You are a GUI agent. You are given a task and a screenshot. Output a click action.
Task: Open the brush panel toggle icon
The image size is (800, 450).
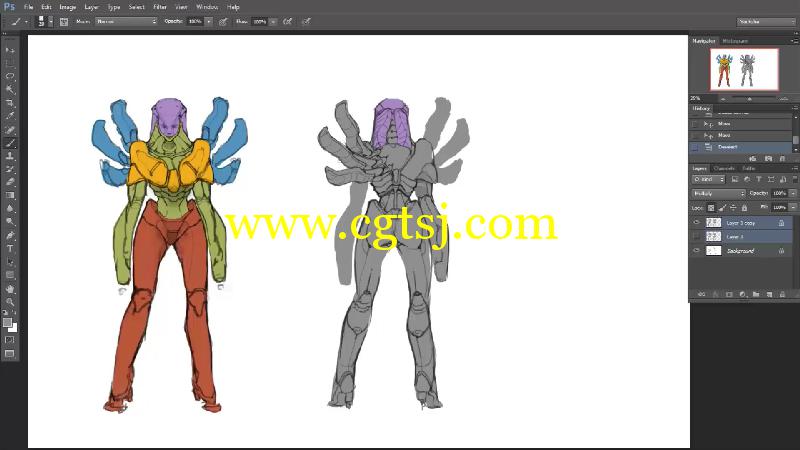[x=64, y=21]
